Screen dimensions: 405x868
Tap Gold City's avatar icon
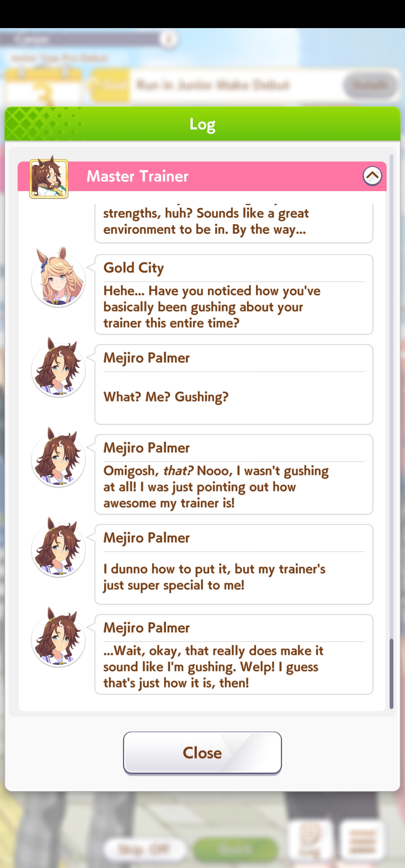click(58, 278)
